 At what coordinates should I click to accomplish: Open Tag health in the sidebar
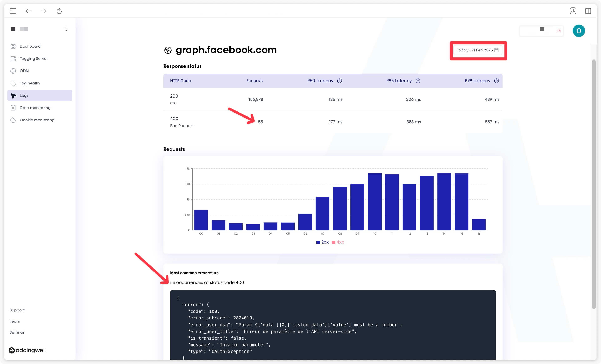(x=40, y=83)
